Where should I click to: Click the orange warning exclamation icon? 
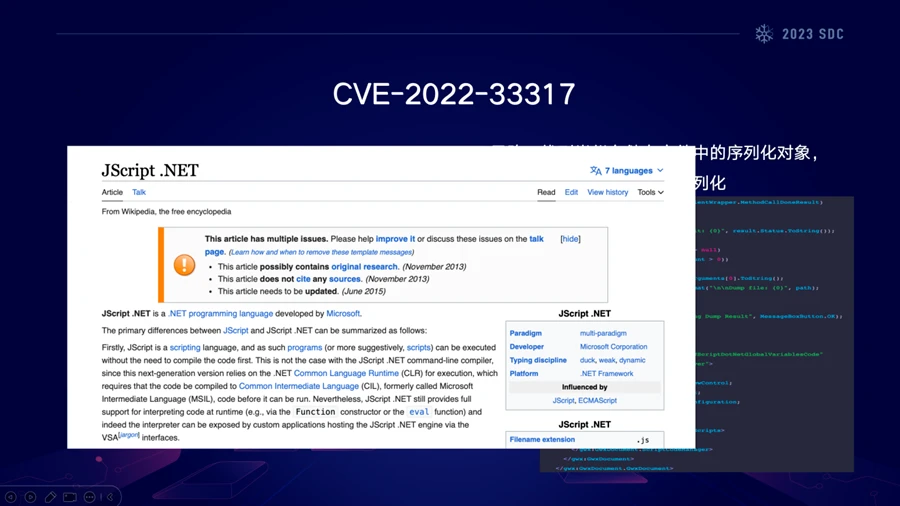(184, 265)
